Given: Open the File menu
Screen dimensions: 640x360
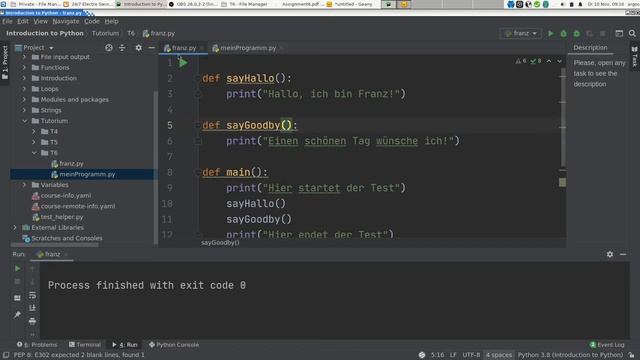Looking at the screenshot, I should [7, 21].
